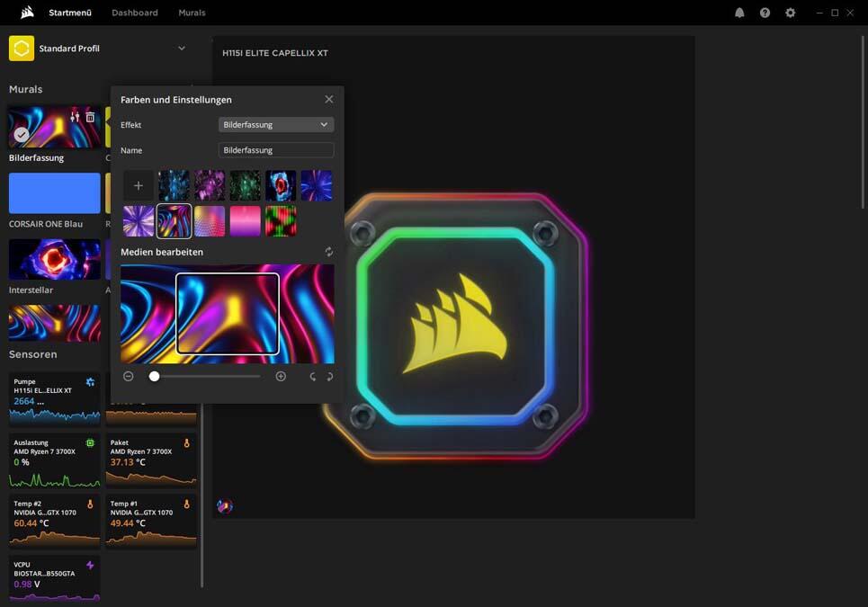The width and height of the screenshot is (868, 607).
Task: Close the Farben und Einstellungen panel
Action: point(329,99)
